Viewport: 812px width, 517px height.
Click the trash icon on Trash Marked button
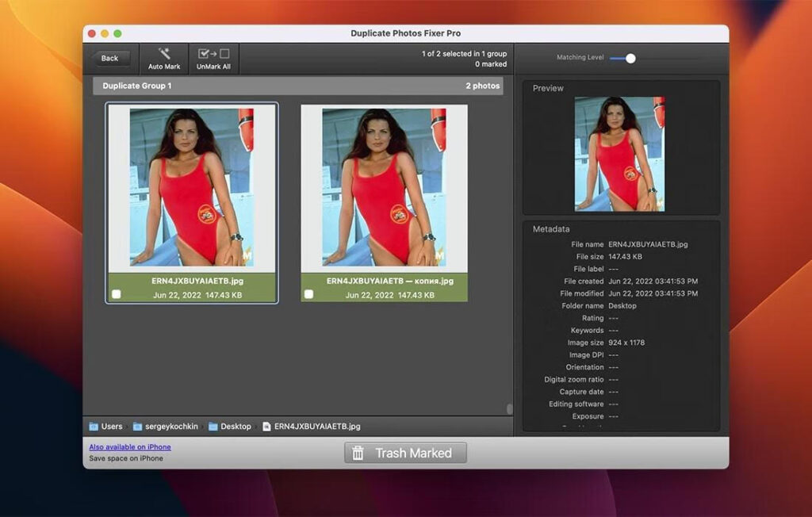tap(358, 453)
